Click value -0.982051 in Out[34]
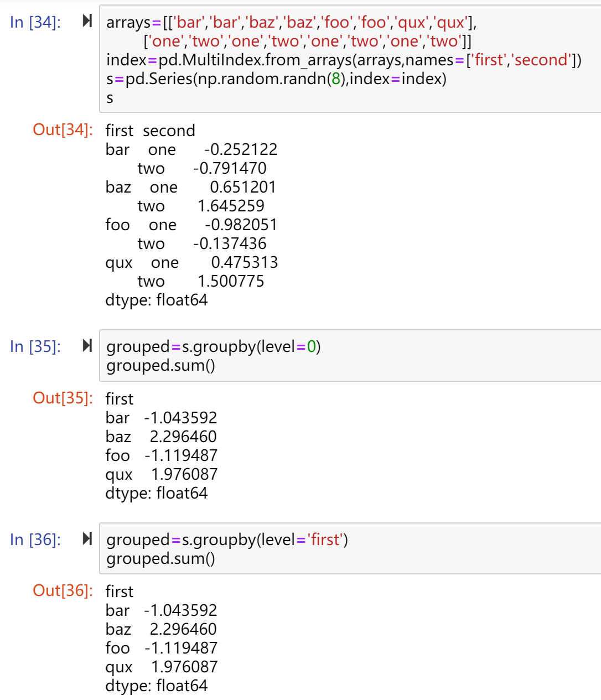This screenshot has width=601, height=700. [241, 225]
